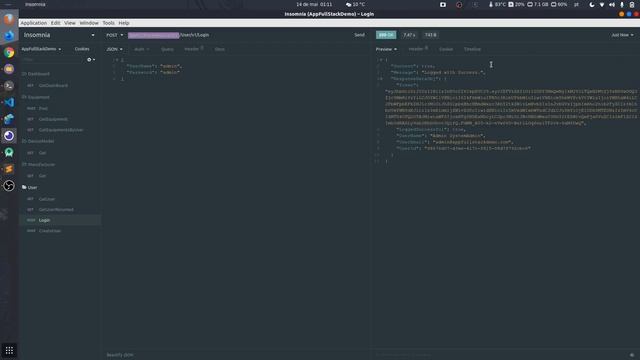Screen dimensions: 640x360
Task: Open the volume control in tray
Action: click(x=612, y=4)
